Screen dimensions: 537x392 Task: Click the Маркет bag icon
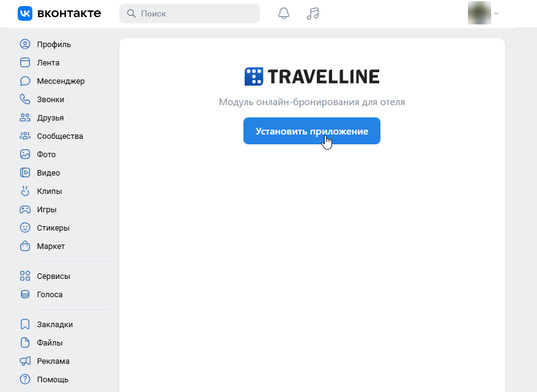[25, 246]
